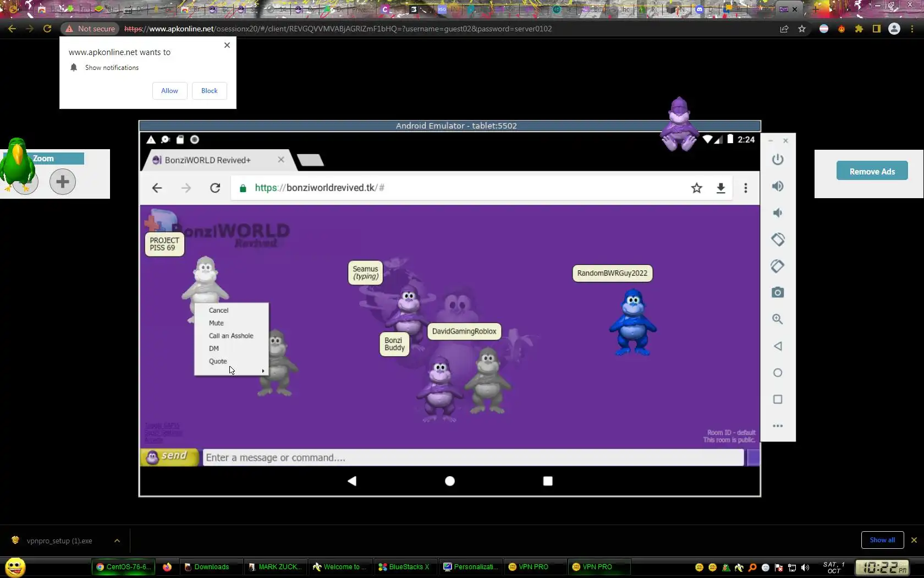Click the emulator power button icon

coord(777,160)
